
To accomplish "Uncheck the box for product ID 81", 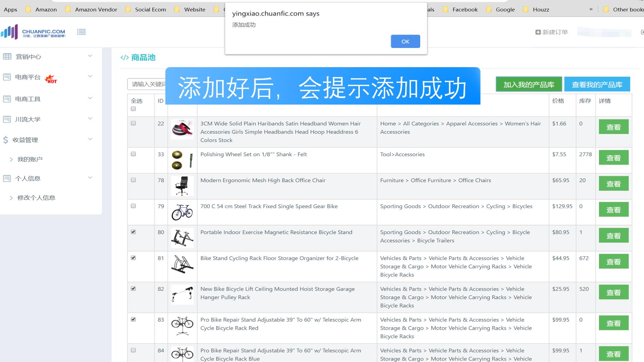I will 133,258.
